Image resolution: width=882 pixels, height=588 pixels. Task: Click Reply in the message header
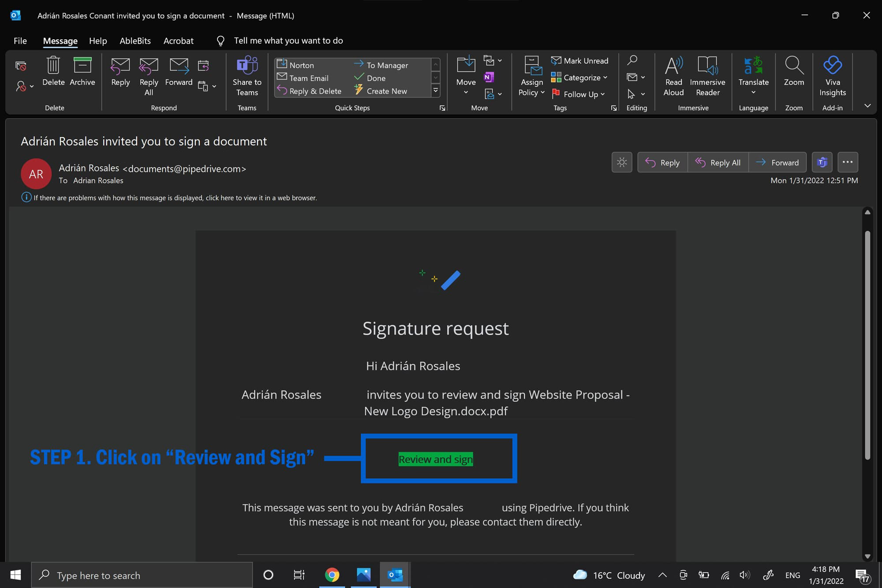tap(662, 162)
